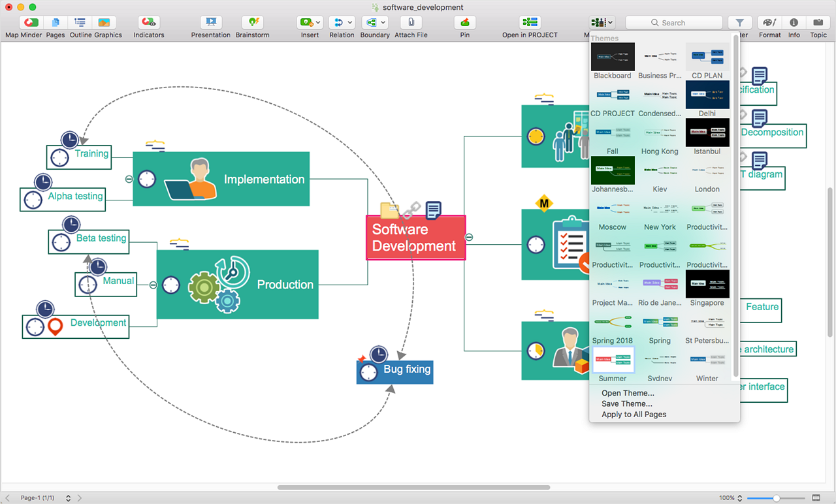Select the Training subtopic
The height and width of the screenshot is (504, 836).
click(x=79, y=157)
